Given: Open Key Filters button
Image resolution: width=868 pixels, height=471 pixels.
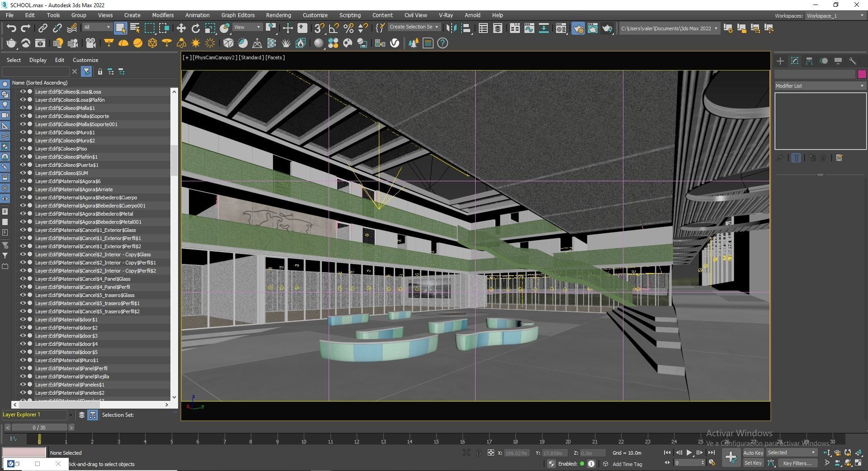Looking at the screenshot, I should (797, 463).
